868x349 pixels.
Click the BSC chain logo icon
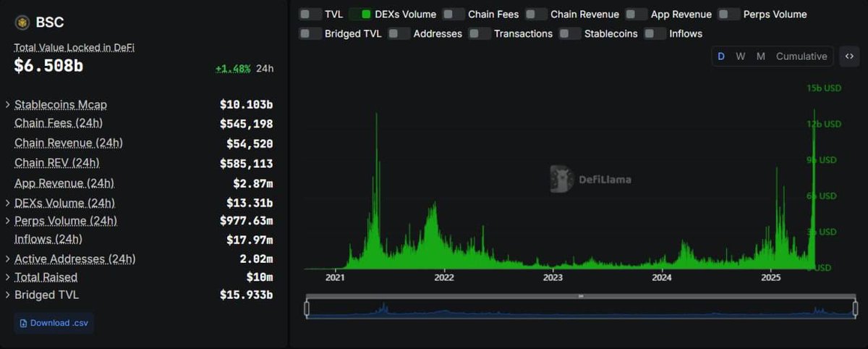click(x=22, y=22)
